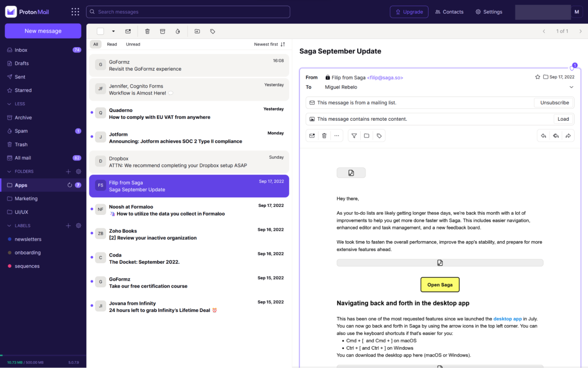This screenshot has width=588, height=368.
Task: Load remote content in message
Action: pyautogui.click(x=563, y=119)
